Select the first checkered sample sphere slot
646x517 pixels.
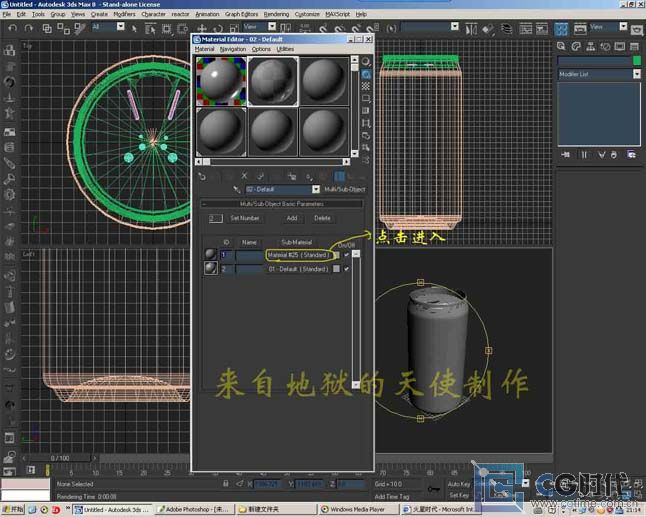[x=221, y=82]
